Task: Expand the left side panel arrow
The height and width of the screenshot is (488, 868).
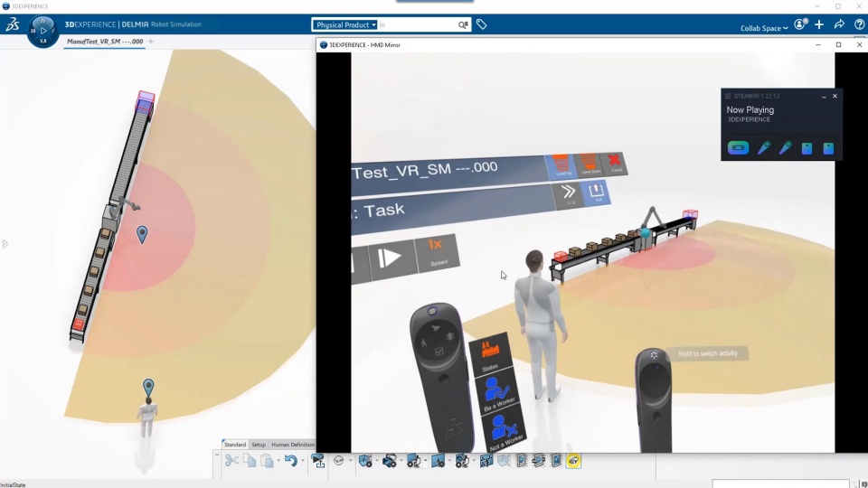Action: (x=5, y=244)
